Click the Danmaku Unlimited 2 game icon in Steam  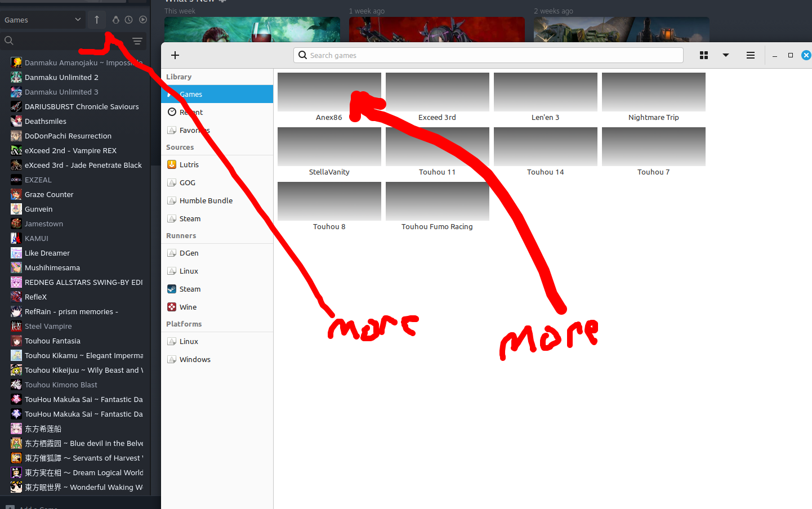click(16, 77)
